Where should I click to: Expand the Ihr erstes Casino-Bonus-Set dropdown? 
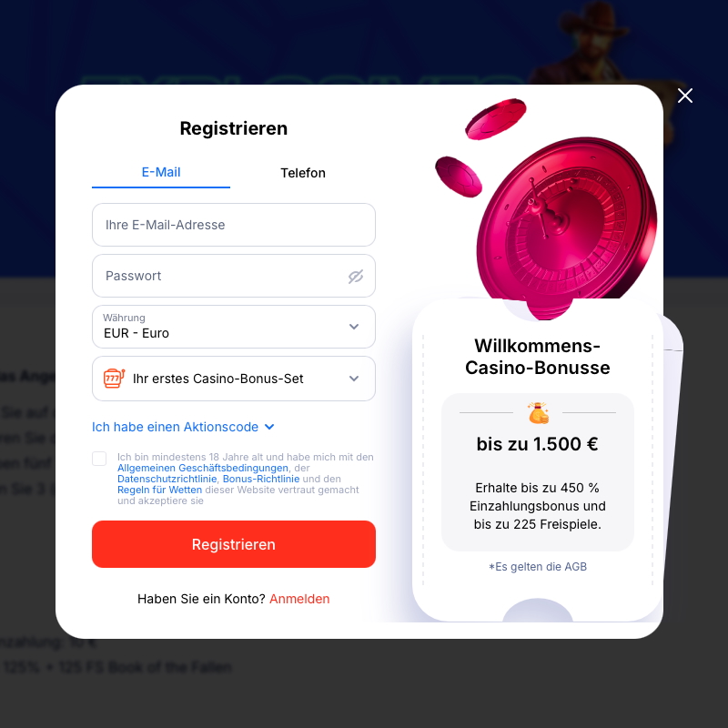click(x=234, y=379)
